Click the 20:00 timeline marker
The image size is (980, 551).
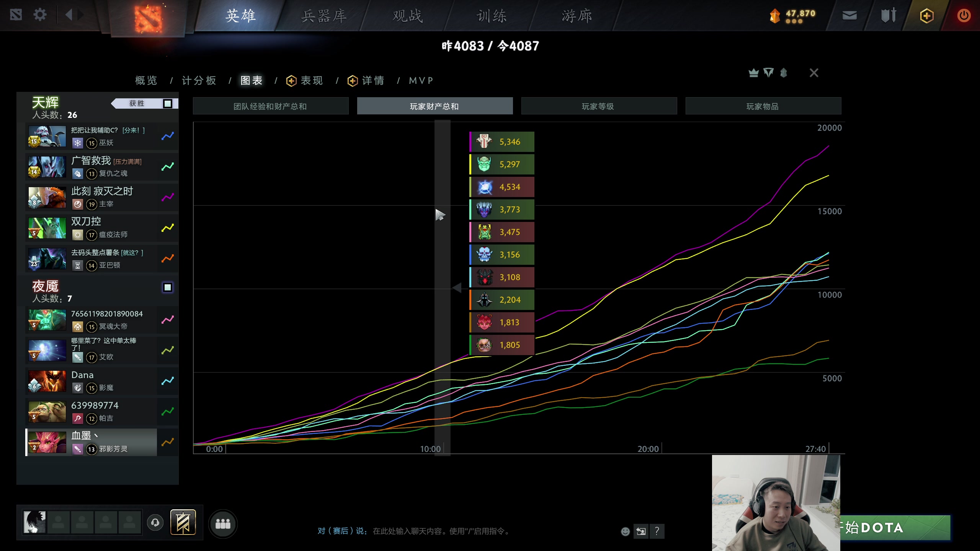pos(648,449)
